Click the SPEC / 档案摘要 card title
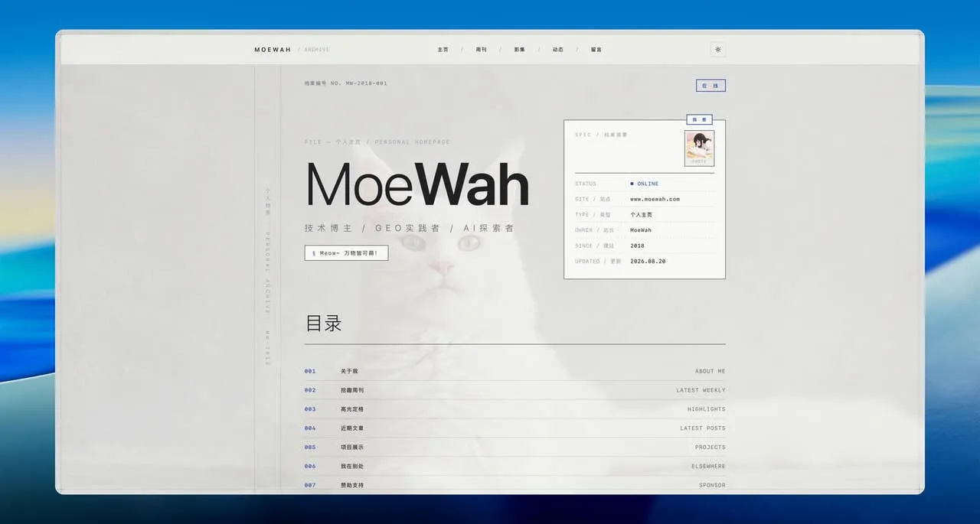 (x=601, y=135)
